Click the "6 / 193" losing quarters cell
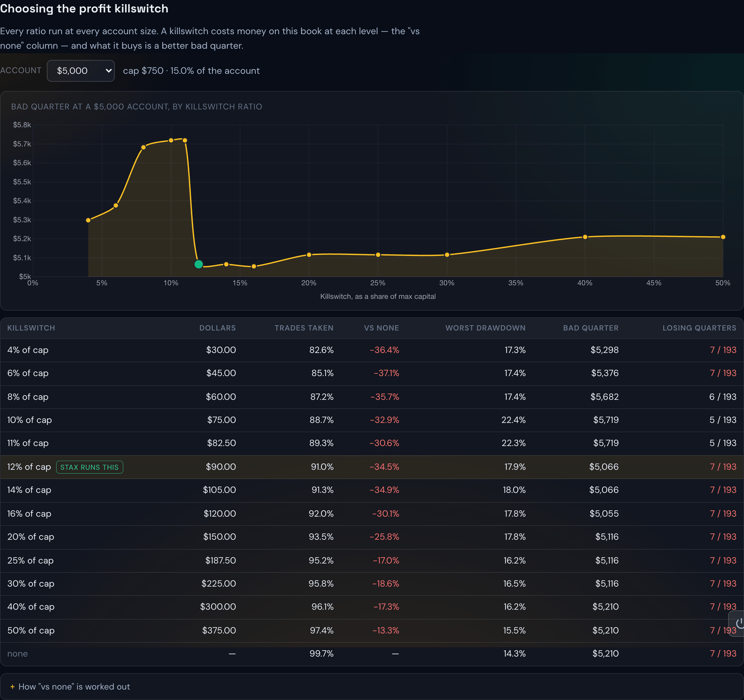The image size is (744, 700). click(723, 397)
